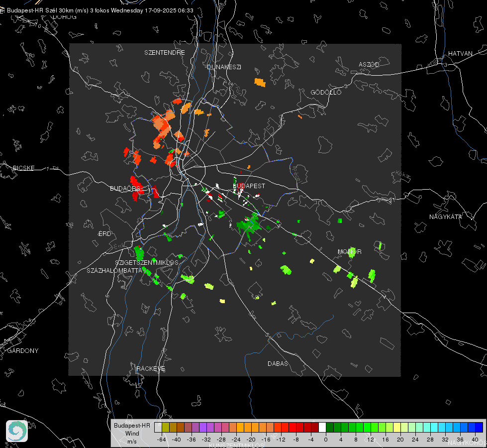Click the -24 value on the legend scale

[236, 440]
